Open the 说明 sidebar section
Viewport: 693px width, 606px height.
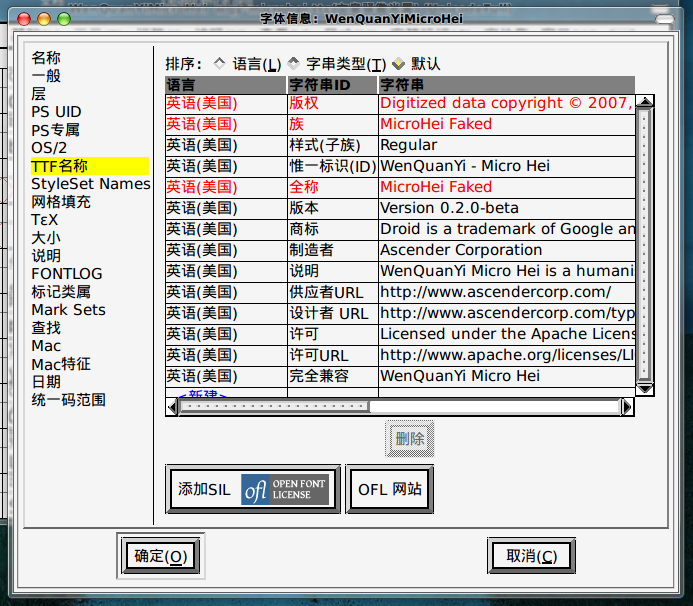[x=46, y=256]
